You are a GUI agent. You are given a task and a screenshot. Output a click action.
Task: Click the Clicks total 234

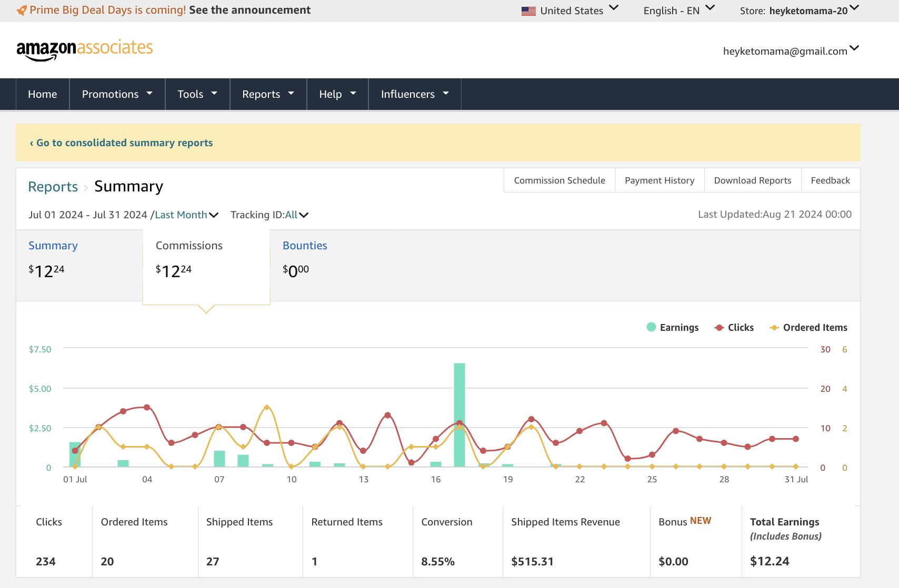click(x=46, y=561)
